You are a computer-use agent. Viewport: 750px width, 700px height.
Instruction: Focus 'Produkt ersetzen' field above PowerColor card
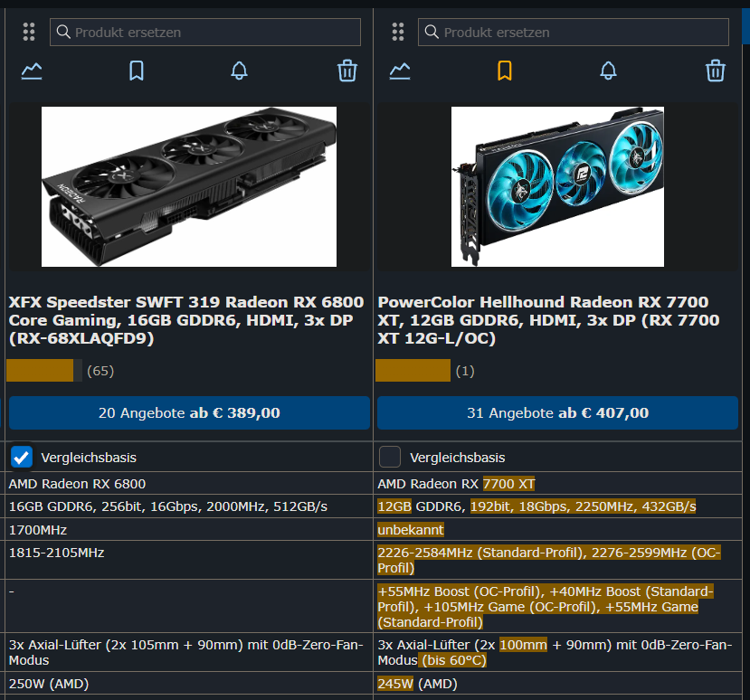coord(574,32)
